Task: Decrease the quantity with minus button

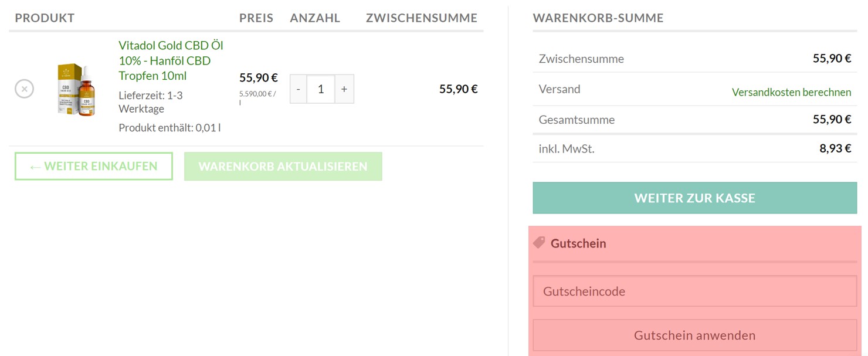Action: pyautogui.click(x=299, y=89)
